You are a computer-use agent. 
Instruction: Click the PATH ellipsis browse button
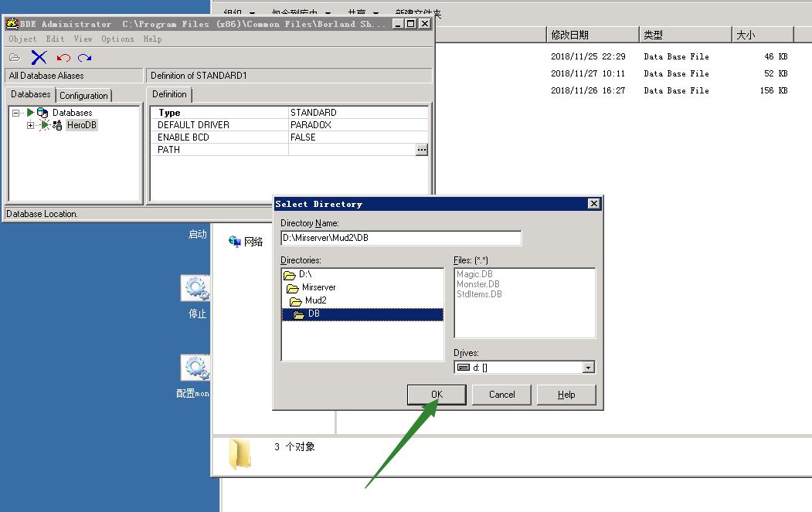421,150
